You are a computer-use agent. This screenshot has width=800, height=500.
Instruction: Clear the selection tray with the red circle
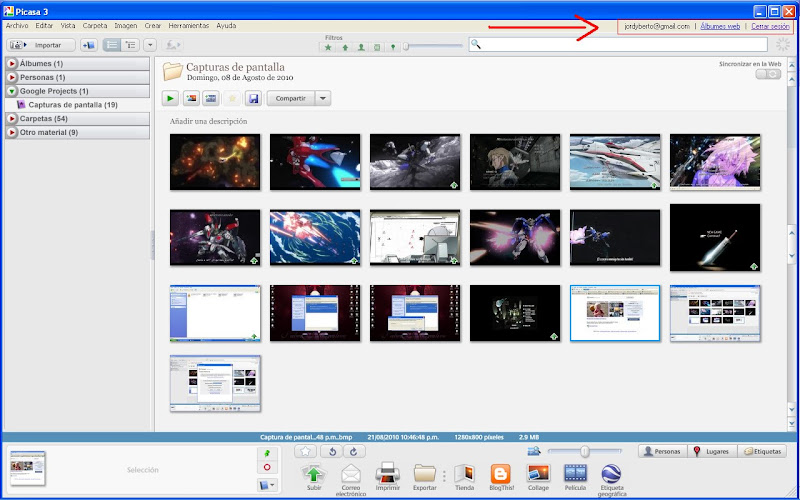267,467
